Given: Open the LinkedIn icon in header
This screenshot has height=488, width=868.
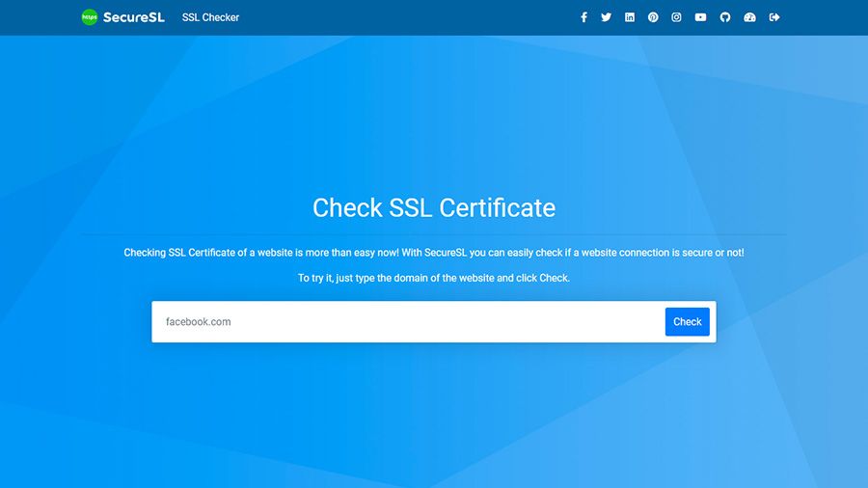Looking at the screenshot, I should pyautogui.click(x=630, y=17).
